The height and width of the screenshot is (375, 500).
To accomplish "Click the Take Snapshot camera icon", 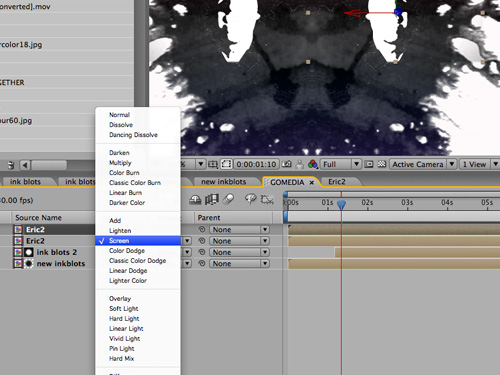I will tap(286, 164).
